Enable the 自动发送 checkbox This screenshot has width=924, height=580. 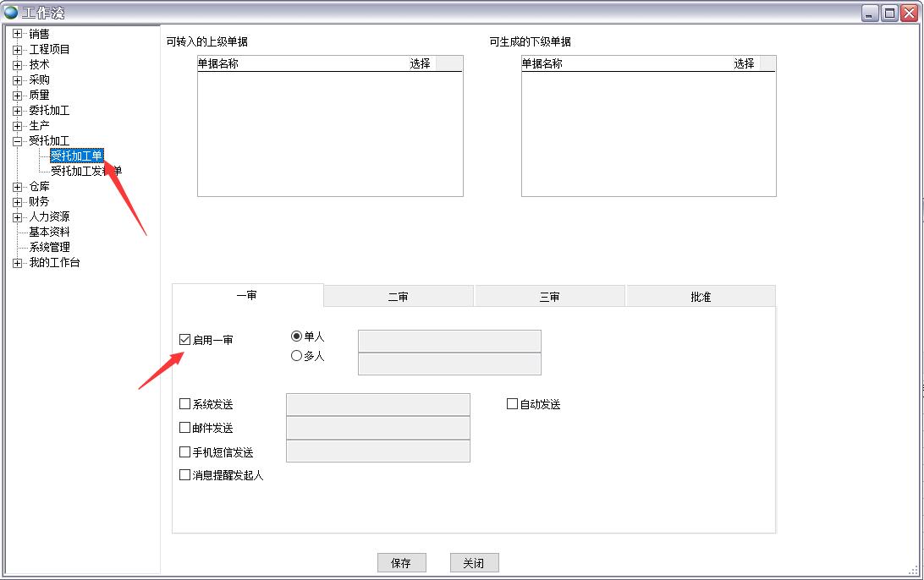(x=512, y=404)
